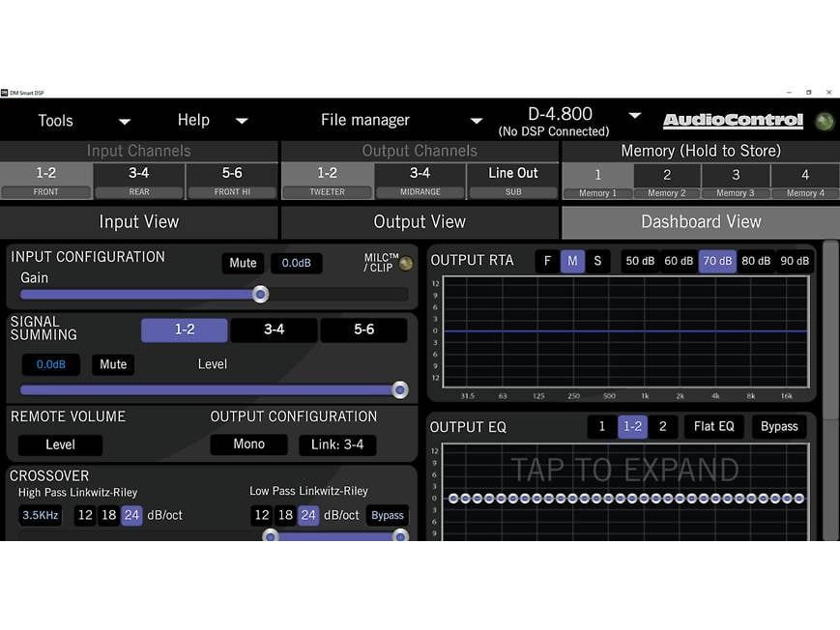The height and width of the screenshot is (630, 840).
Task: Set RTA range to 50 dB
Action: (x=640, y=261)
